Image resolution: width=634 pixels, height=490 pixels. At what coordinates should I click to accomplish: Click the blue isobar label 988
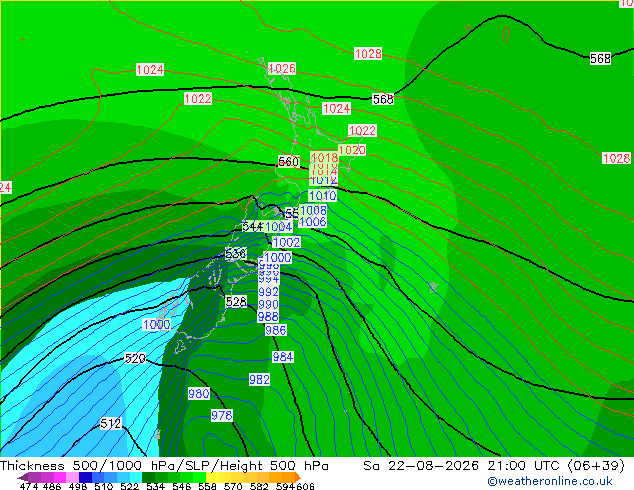(x=268, y=316)
